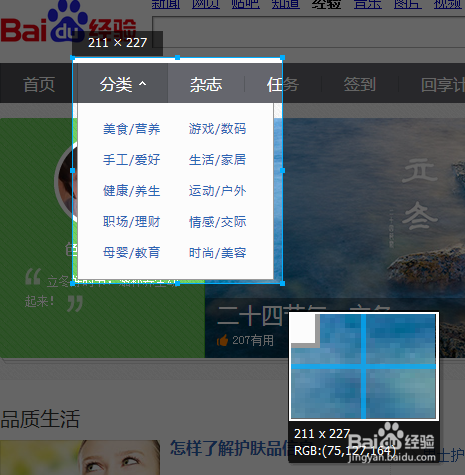This screenshot has width=465, height=475.
Task: Open the 知道 top link
Action: 286,4
